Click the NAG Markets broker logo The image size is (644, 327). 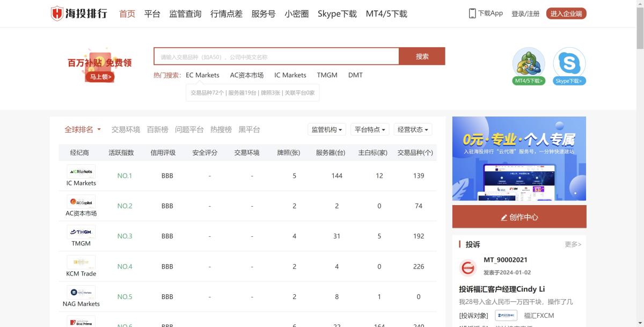80,293
